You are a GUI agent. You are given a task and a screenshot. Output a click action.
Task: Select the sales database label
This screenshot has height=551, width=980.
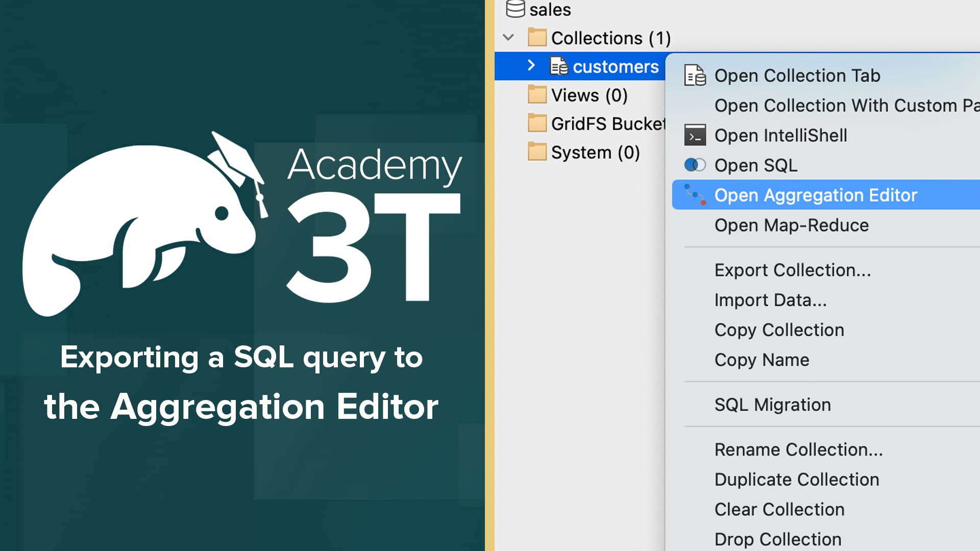click(550, 9)
